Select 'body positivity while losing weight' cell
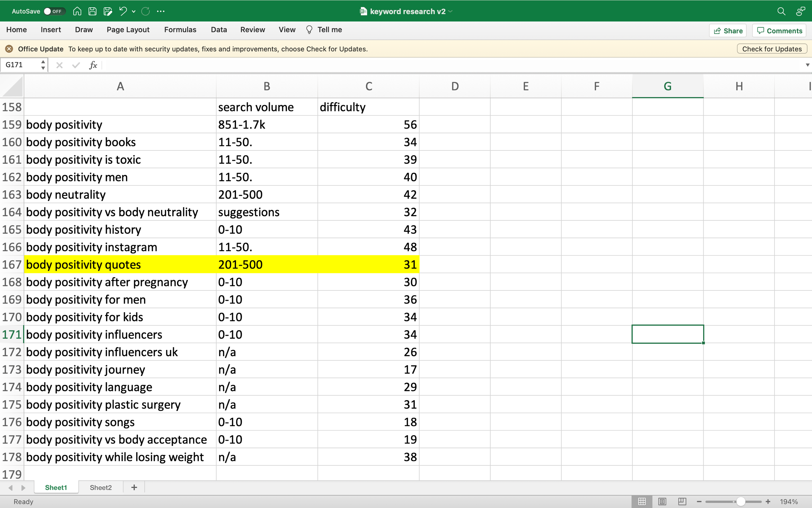The width and height of the screenshot is (812, 508). [x=120, y=457]
